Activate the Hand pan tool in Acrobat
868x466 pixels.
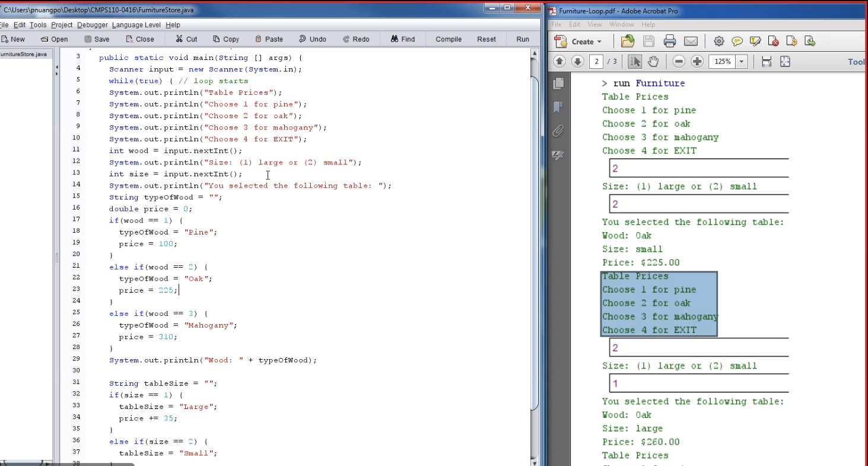click(653, 62)
